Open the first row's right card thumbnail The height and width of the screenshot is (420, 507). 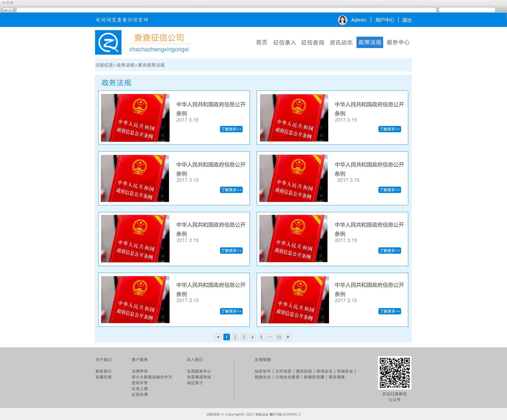tap(294, 118)
